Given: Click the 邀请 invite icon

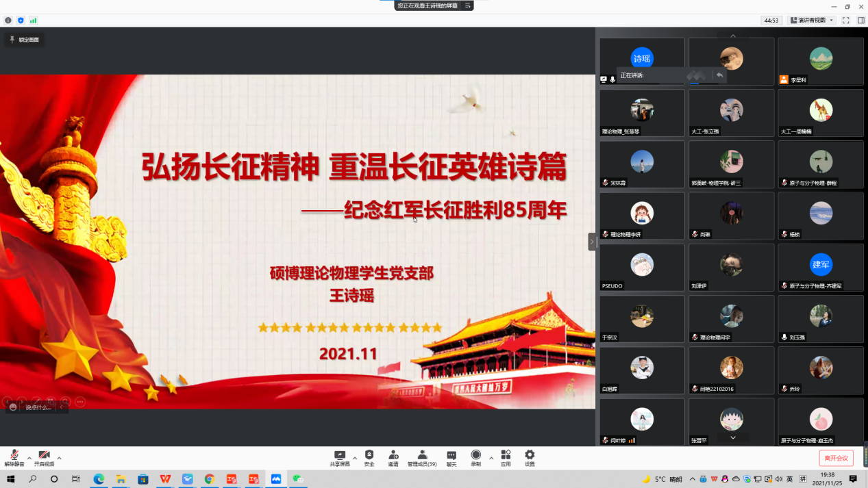Looking at the screenshot, I should click(x=393, y=456).
